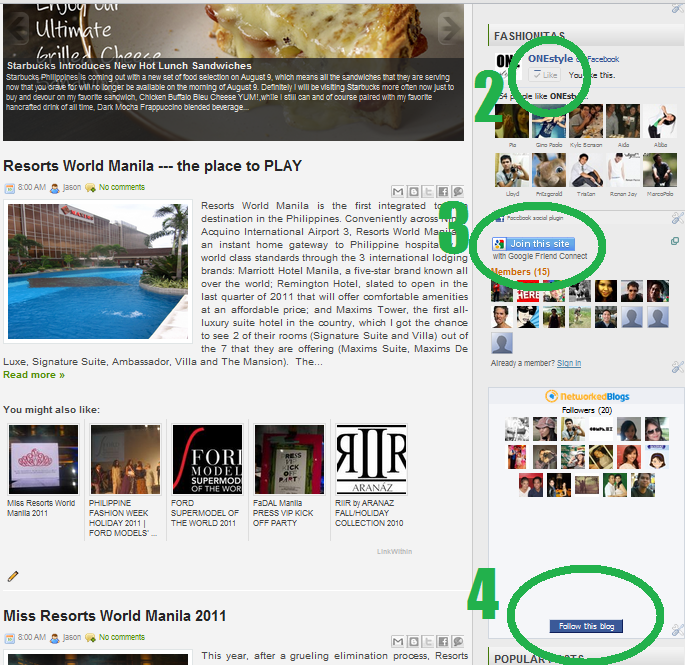This screenshot has height=665, width=685.
Task: Click pop-out icon beside Join this site widget
Action: (675, 241)
